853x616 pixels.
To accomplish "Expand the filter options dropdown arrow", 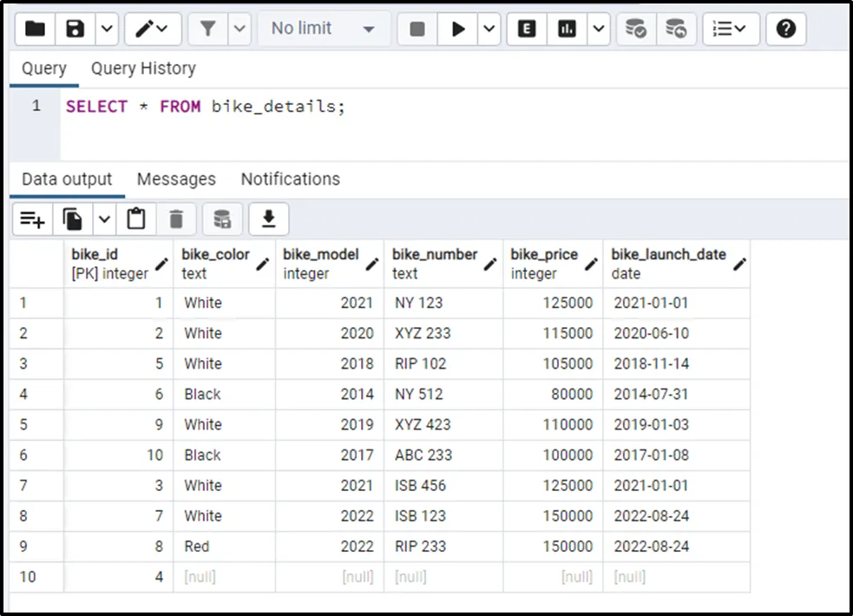I will click(239, 29).
